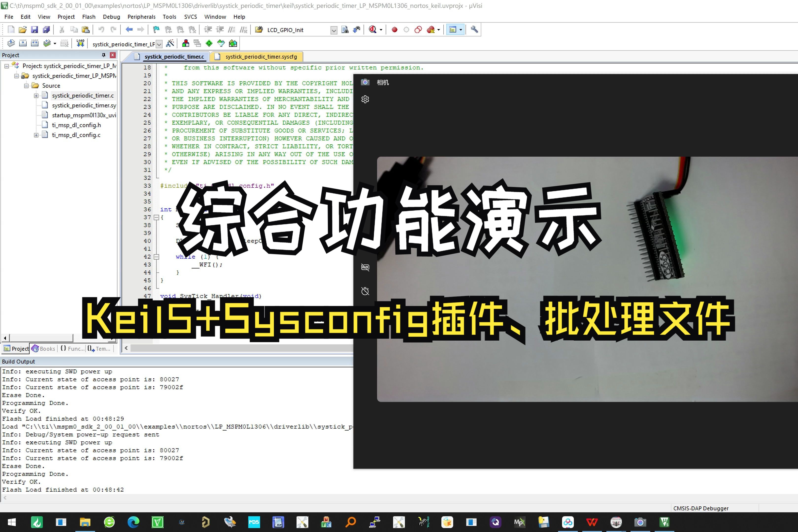The image size is (798, 532).
Task: Fold the code block at line 37
Action: point(156,217)
